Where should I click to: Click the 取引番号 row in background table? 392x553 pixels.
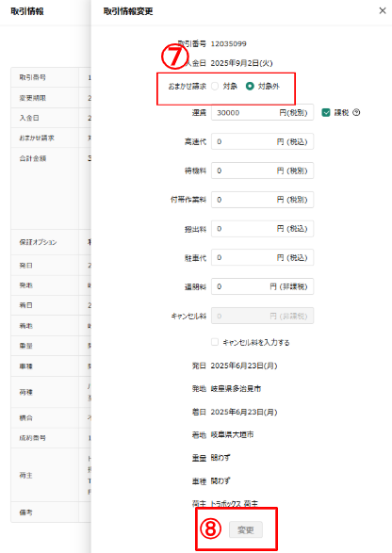51,77
